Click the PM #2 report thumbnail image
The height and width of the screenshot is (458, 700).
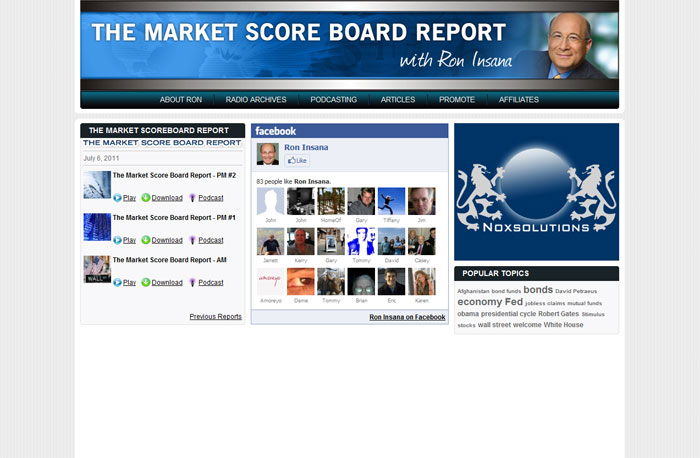coord(97,185)
